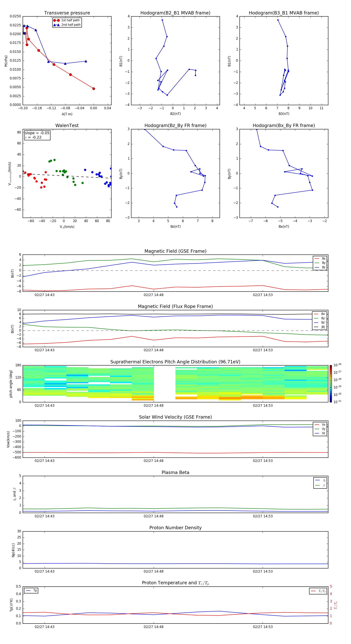Click the 'V_A(km/s)' x-axis label

coord(67,227)
